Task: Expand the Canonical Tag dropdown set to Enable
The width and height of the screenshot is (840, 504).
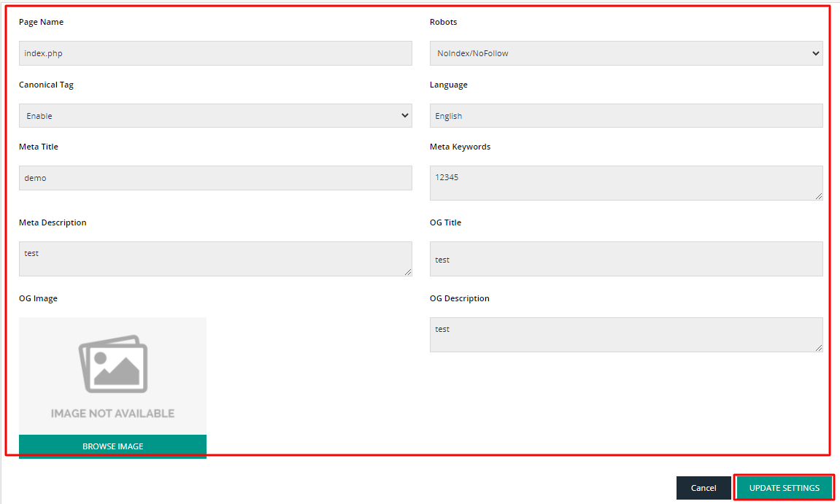Action: click(215, 116)
